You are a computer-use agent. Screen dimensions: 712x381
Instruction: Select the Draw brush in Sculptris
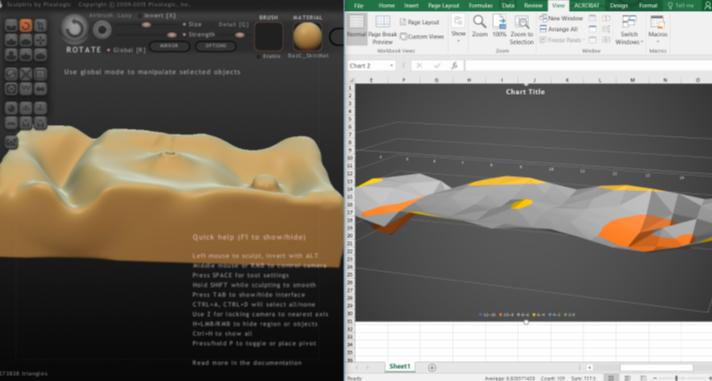click(11, 40)
